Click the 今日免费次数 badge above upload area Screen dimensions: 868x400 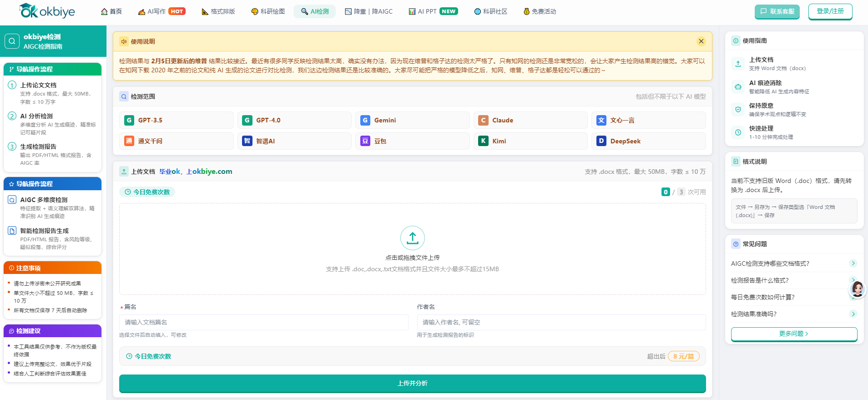[147, 192]
